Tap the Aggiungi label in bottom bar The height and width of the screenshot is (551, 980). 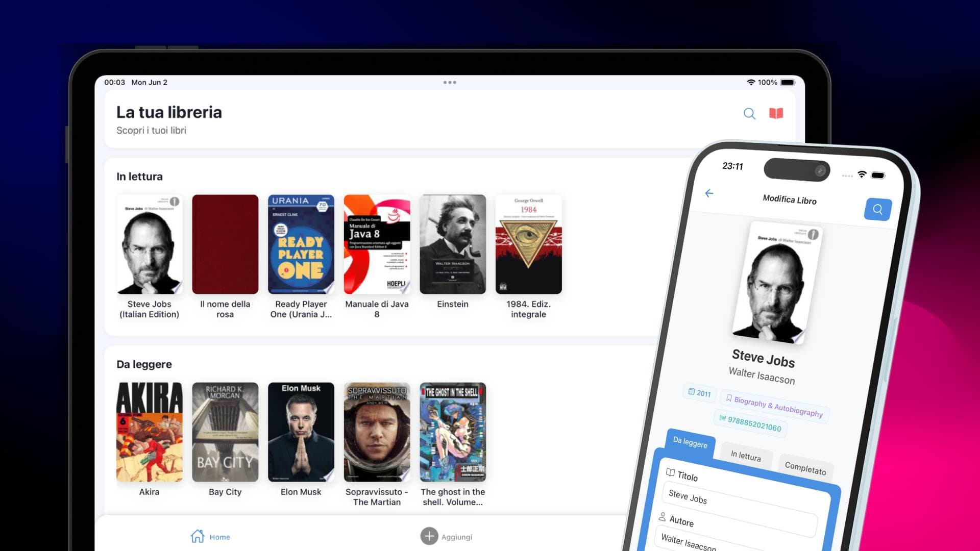pyautogui.click(x=457, y=537)
